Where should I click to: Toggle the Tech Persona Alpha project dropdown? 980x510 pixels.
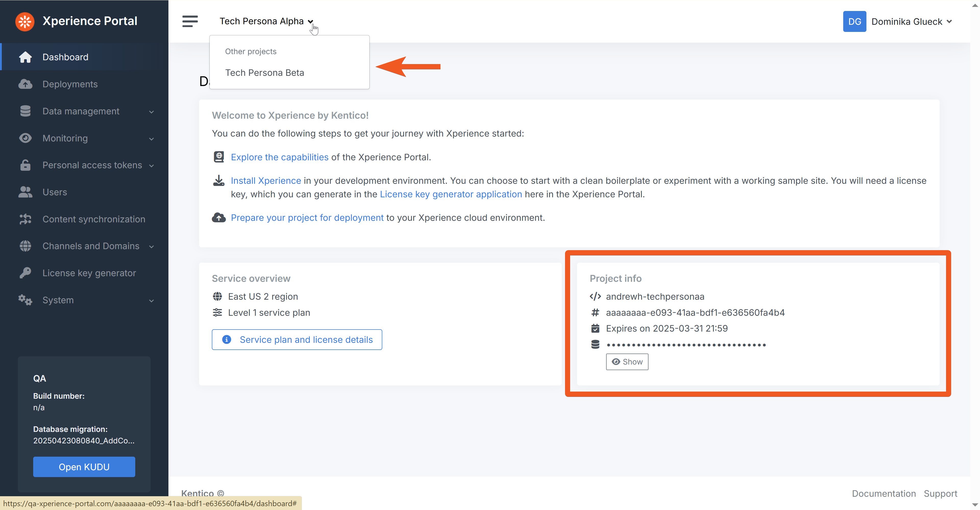[266, 21]
